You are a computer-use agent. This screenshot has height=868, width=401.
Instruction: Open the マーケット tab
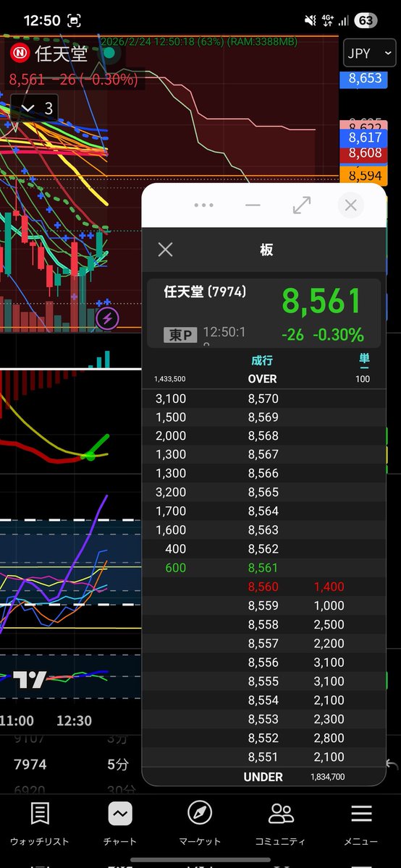[200, 824]
